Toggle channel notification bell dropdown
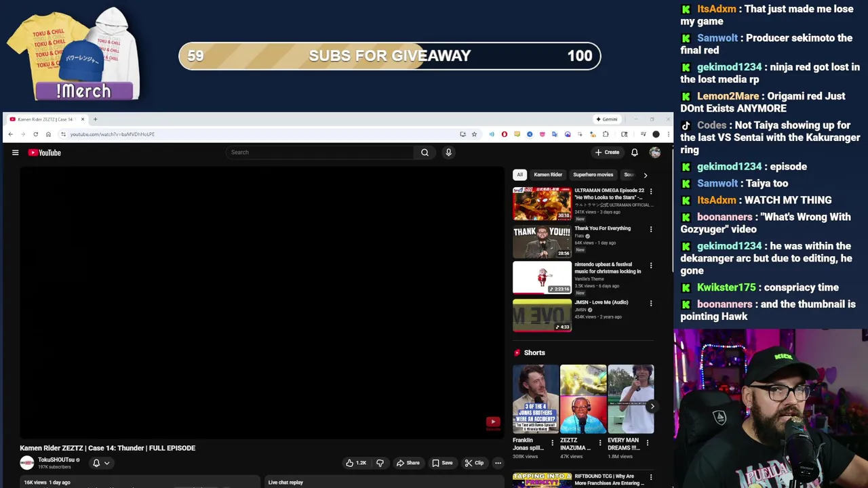This screenshot has width=868, height=488. click(100, 463)
